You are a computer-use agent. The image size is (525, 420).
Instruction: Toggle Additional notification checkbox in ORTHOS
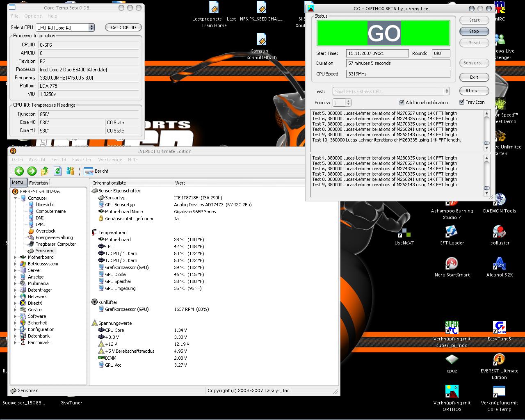pyautogui.click(x=402, y=103)
